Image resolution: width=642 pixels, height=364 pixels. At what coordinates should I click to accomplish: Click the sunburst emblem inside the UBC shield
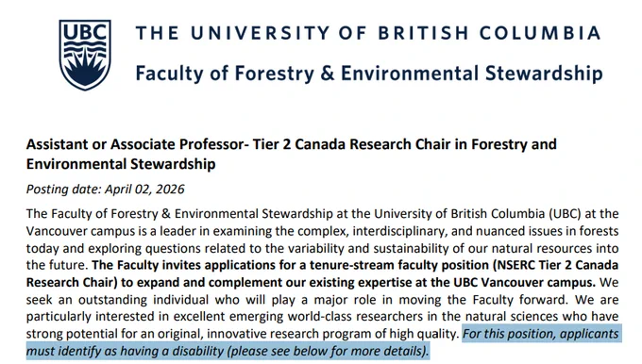pos(85,71)
